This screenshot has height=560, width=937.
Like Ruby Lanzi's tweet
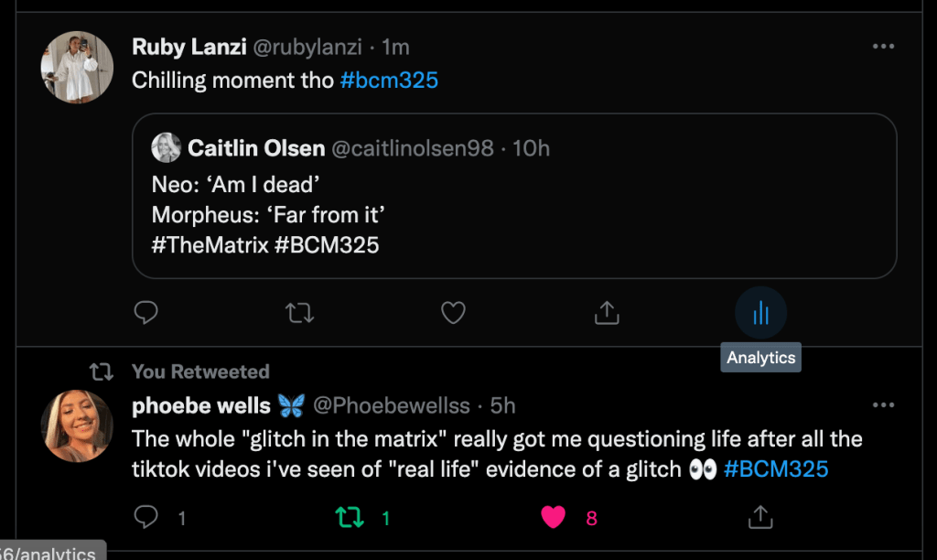click(453, 314)
